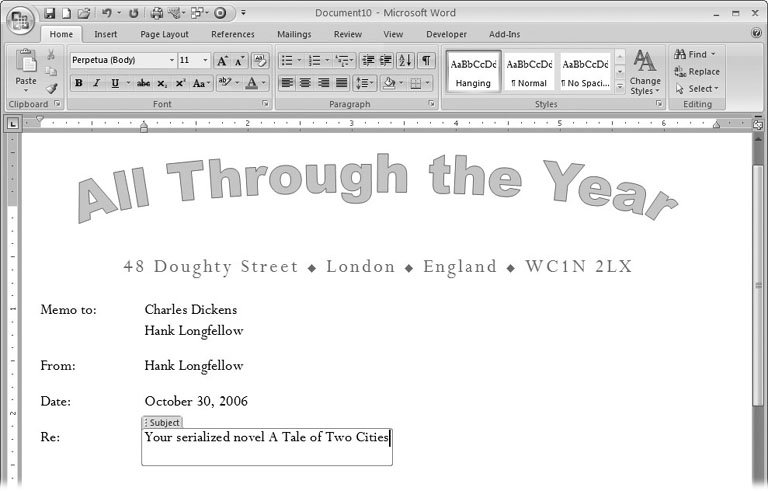Screen dimensions: 768x491
Task: Start a bulleted list
Action: click(287, 61)
